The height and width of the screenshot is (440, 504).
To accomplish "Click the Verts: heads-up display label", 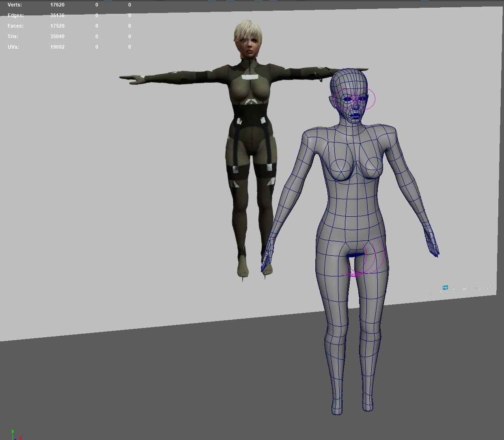I will (15, 5).
